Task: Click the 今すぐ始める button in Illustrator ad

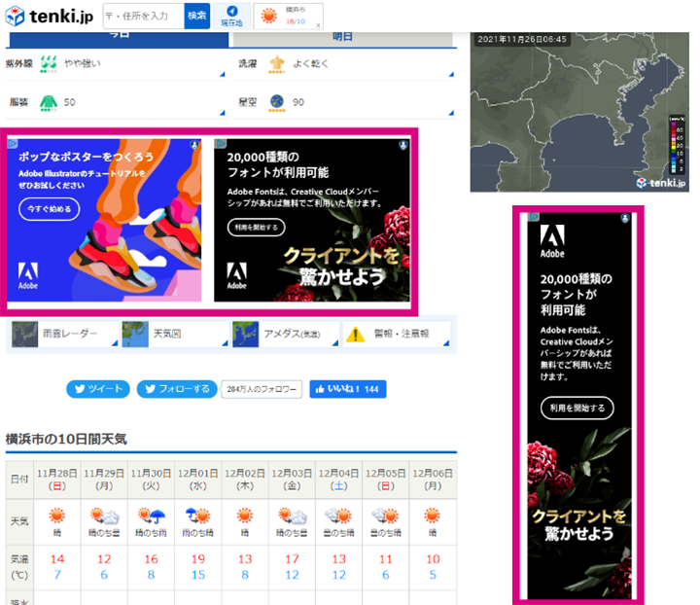Action: pyautogui.click(x=50, y=209)
